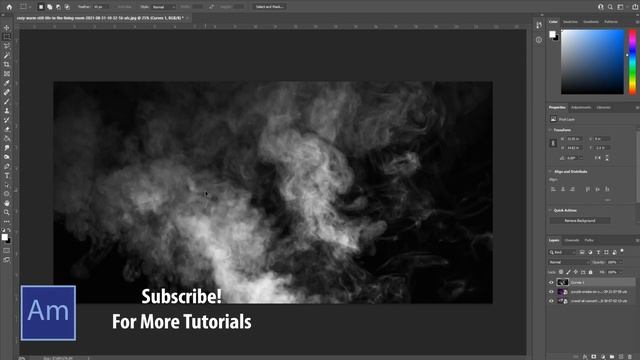This screenshot has width=640, height=360.
Task: Select the History Brush tool
Action: pos(7,120)
